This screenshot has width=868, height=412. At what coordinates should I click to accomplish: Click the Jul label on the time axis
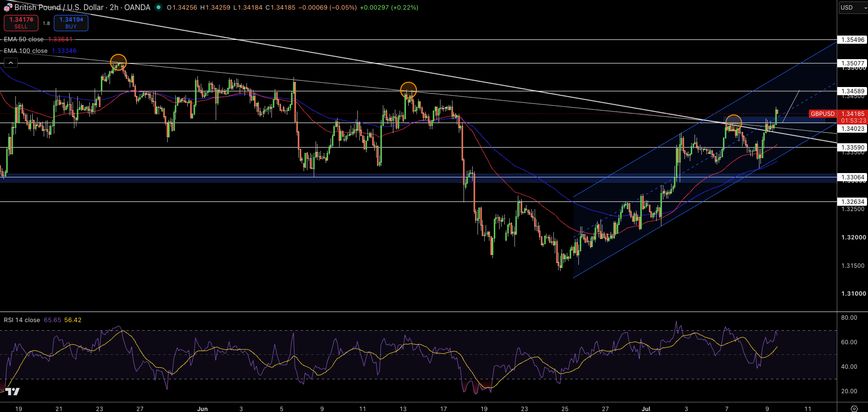tap(646, 409)
